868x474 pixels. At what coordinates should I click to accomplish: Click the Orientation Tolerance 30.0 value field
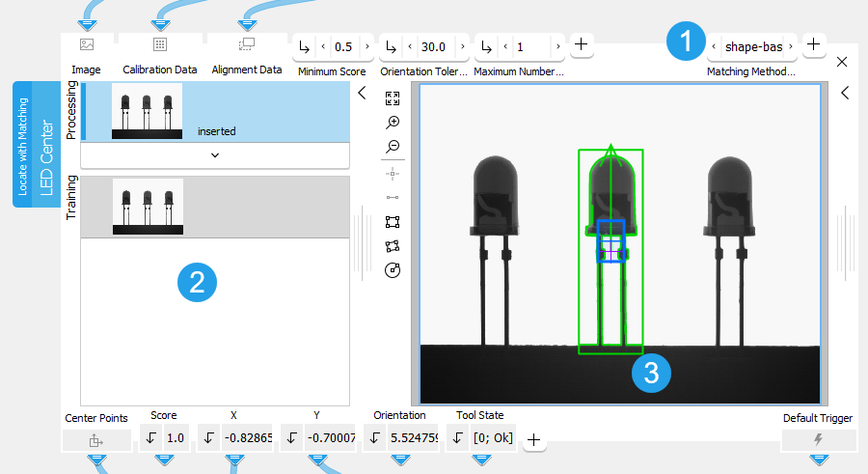[x=433, y=46]
